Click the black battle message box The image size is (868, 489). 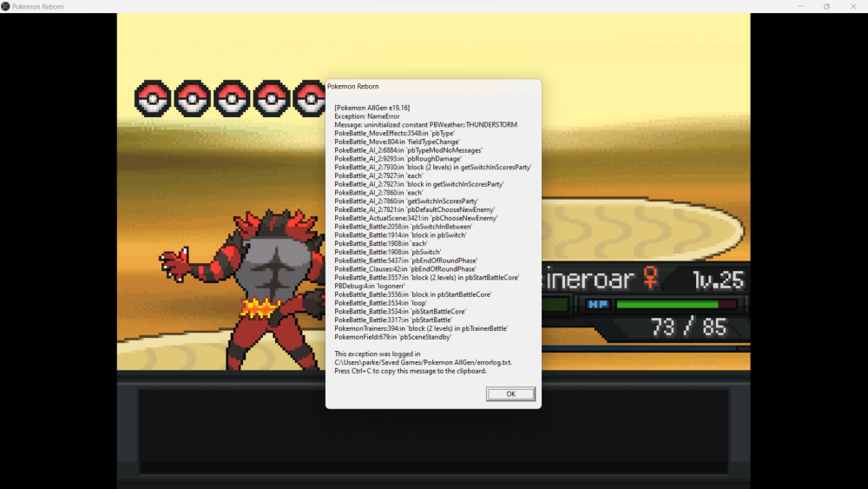433,430
